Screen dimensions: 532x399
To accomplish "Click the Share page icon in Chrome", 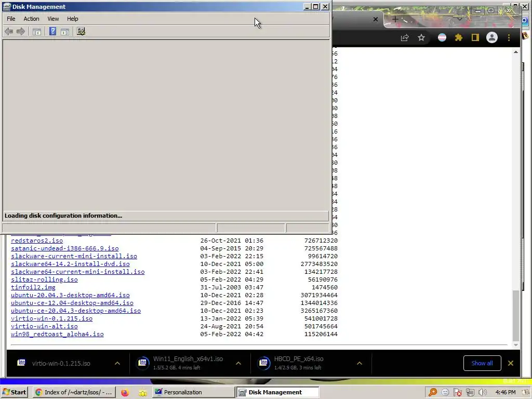I will click(404, 37).
